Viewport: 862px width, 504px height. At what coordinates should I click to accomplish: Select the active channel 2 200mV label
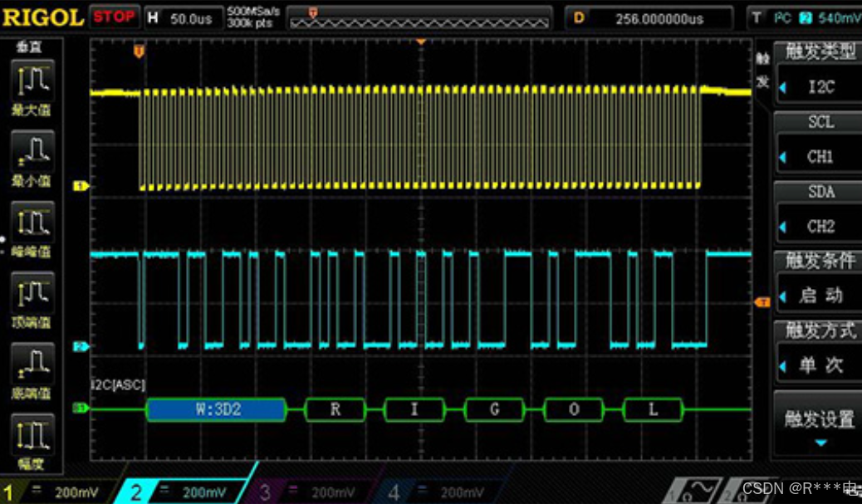pos(204,492)
